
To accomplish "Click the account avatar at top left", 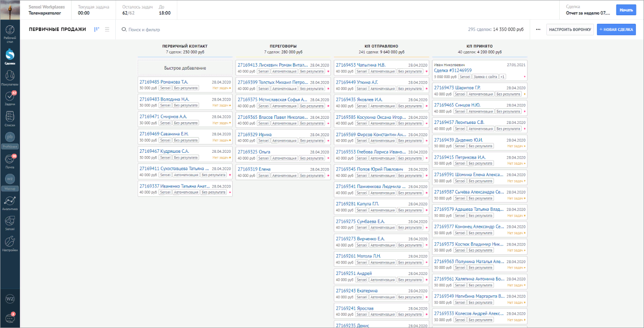I will click(x=10, y=10).
